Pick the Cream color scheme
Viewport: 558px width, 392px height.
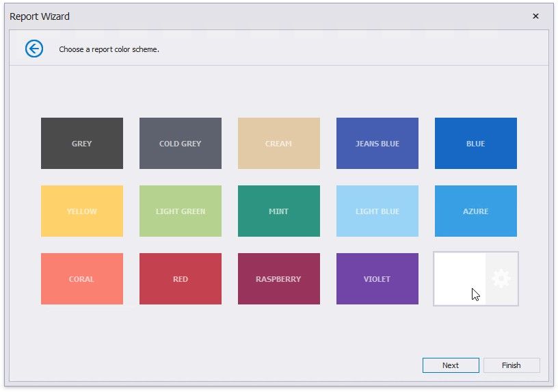click(x=279, y=144)
